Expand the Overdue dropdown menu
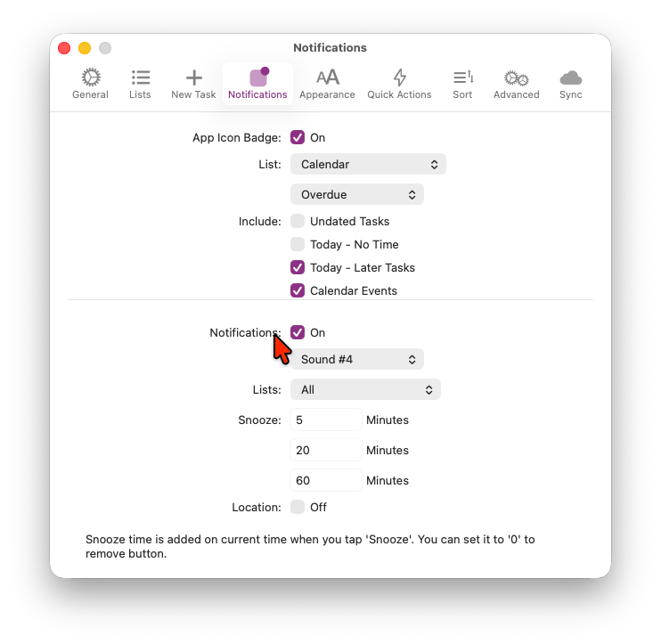Viewport: 661px width, 644px height. pyautogui.click(x=357, y=194)
